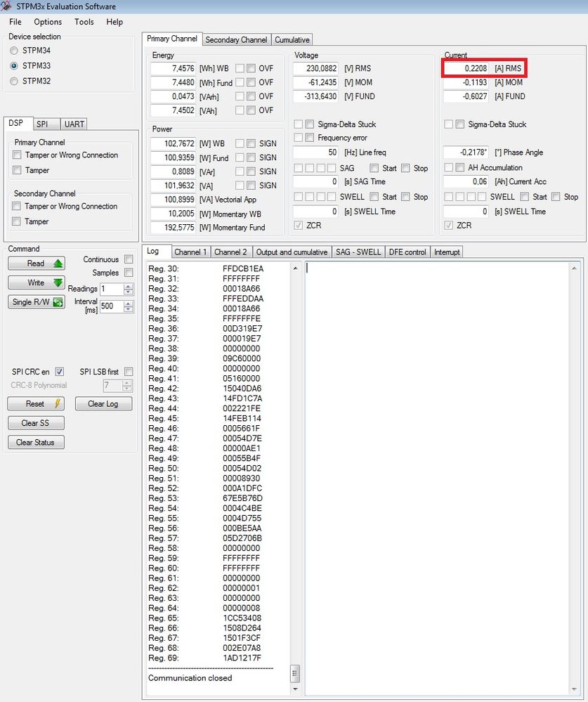588x702 pixels.
Task: Click the Voltage RMS value field
Action: pos(315,68)
